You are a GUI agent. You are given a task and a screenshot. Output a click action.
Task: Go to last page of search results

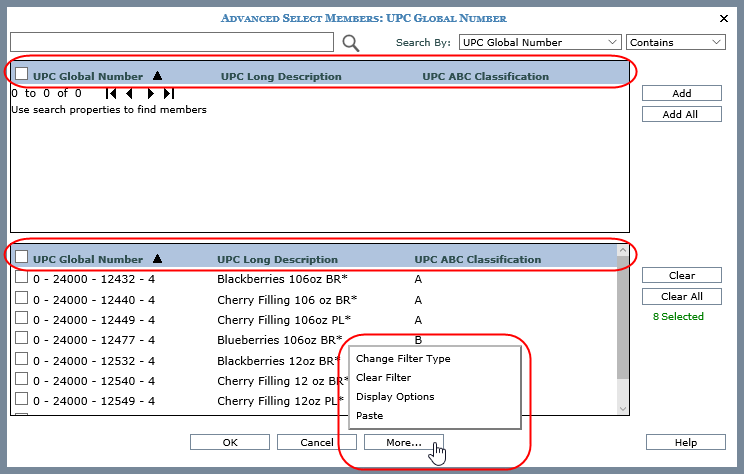169,93
